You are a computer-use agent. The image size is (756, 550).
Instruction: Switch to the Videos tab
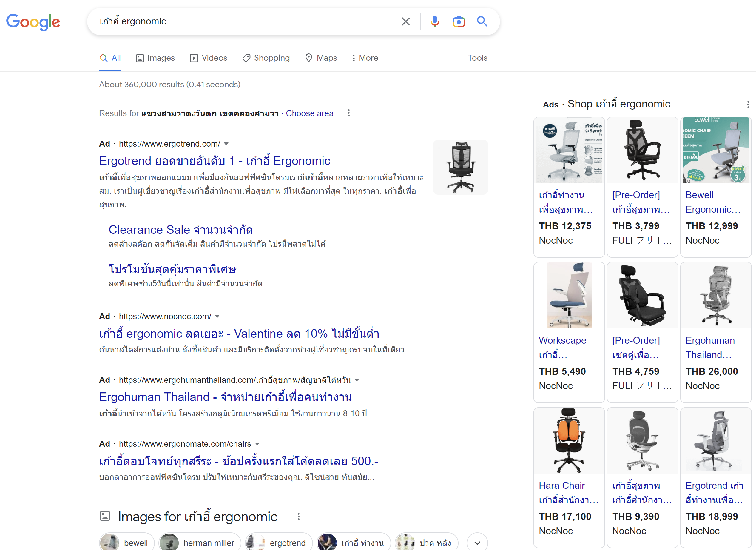pyautogui.click(x=208, y=58)
